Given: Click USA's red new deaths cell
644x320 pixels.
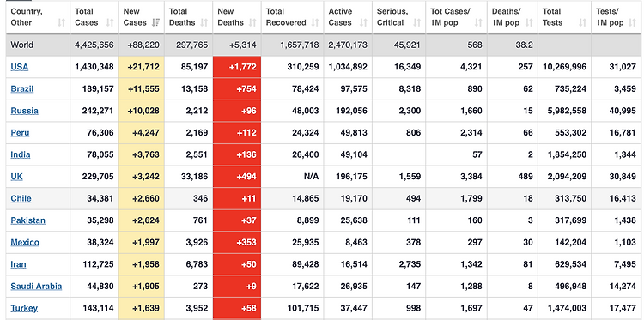Looking at the screenshot, I should point(237,67).
